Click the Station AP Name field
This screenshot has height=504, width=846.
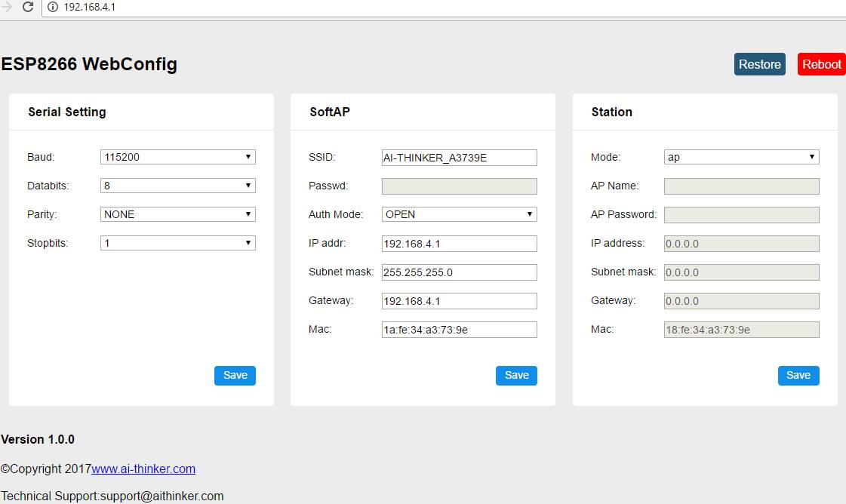(x=741, y=186)
